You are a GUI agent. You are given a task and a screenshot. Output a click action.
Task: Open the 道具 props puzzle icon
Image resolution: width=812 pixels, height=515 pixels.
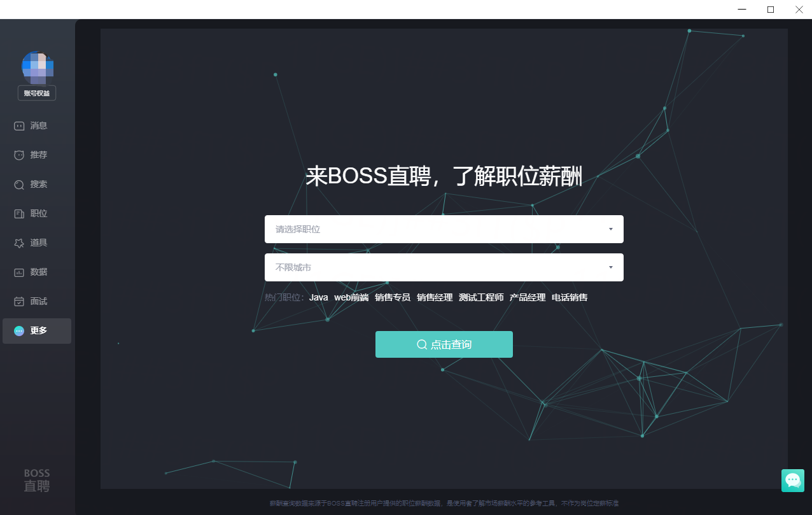point(19,243)
